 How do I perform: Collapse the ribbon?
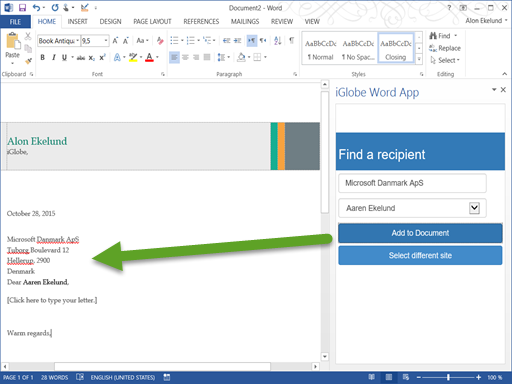click(x=504, y=74)
